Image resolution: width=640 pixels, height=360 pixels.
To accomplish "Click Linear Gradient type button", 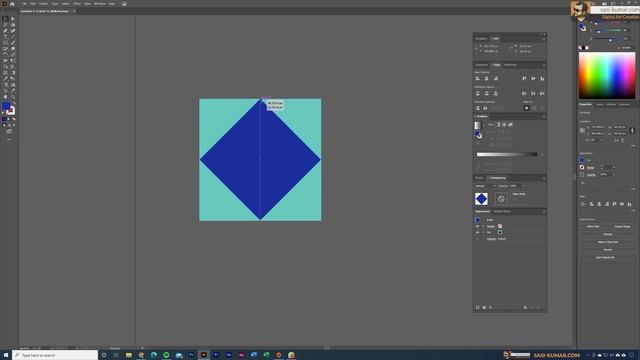I will click(x=498, y=124).
